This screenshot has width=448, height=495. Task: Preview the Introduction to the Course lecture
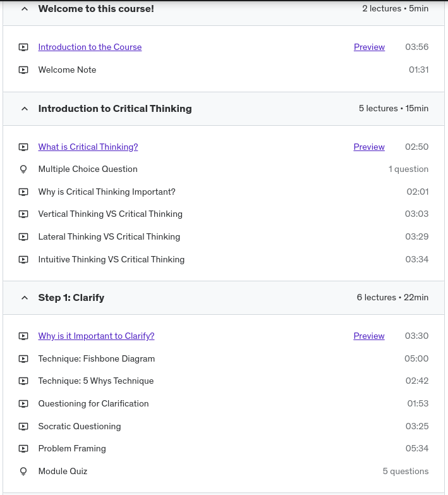[369, 47]
